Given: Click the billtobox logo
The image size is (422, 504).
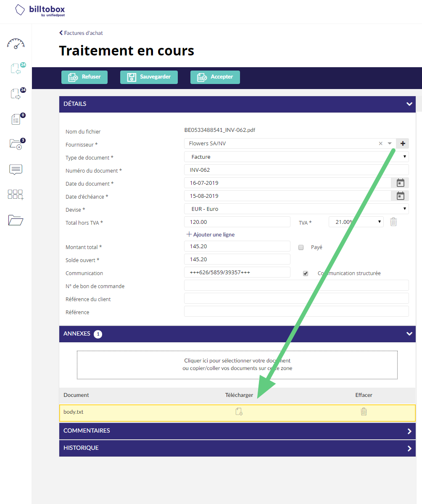Looking at the screenshot, I should pyautogui.click(x=40, y=10).
